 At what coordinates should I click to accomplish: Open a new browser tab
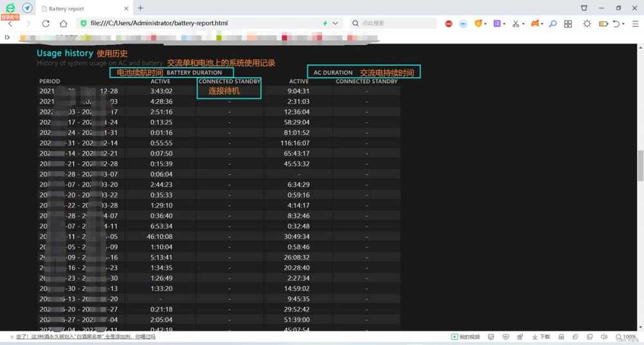[x=140, y=8]
